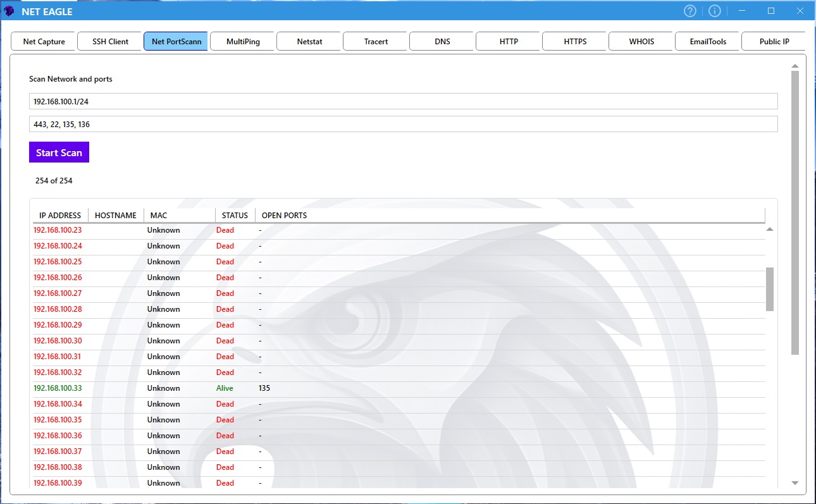This screenshot has height=504, width=816.
Task: Minimize the NET EAGLE window
Action: 742,11
